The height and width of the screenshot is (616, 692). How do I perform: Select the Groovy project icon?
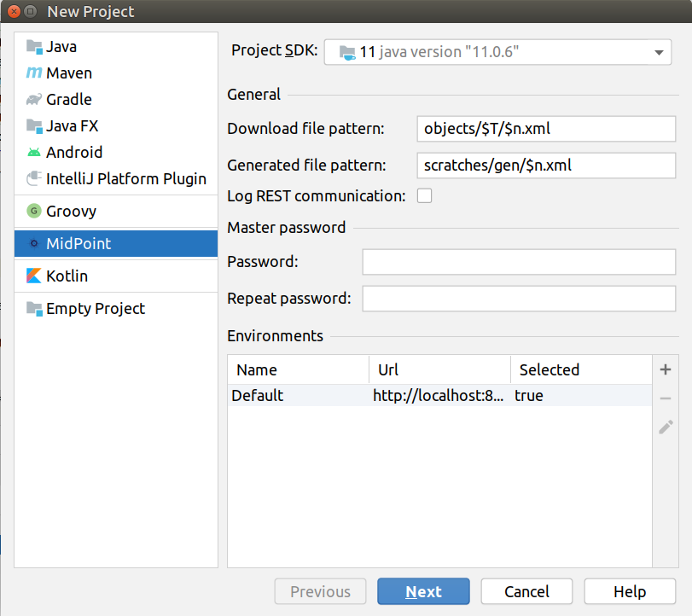coord(32,211)
